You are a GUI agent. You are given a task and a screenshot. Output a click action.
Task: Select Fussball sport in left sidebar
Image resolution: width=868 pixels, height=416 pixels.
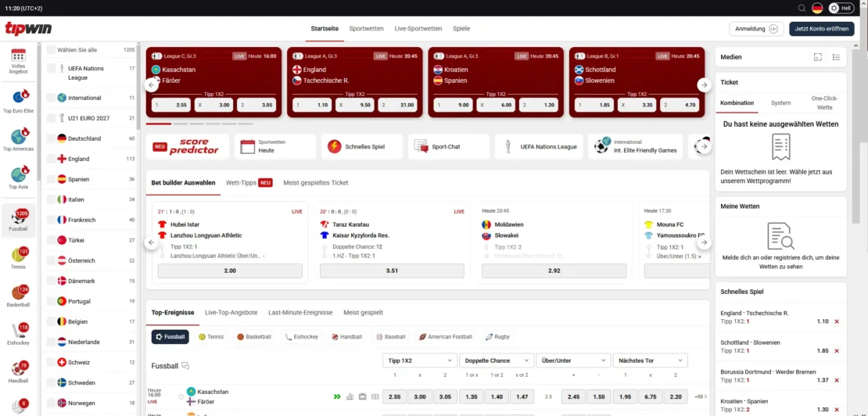coord(19,221)
